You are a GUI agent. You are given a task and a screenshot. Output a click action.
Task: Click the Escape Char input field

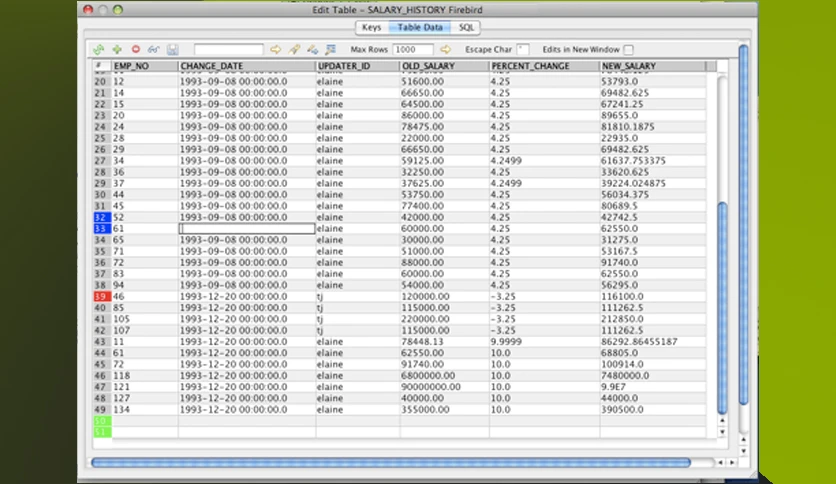pyautogui.click(x=522, y=50)
